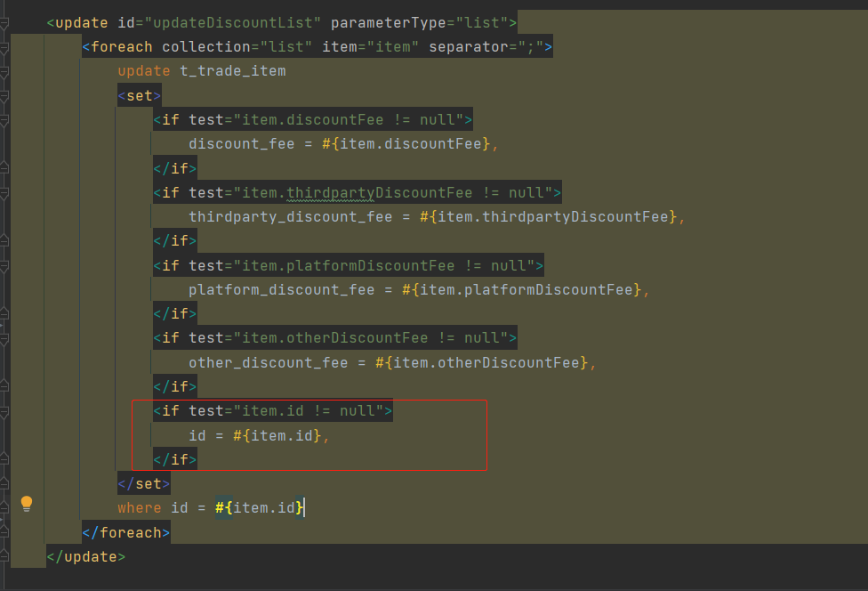Click the 'update t_trade_item' SQL line
The width and height of the screenshot is (868, 591).
(x=202, y=71)
